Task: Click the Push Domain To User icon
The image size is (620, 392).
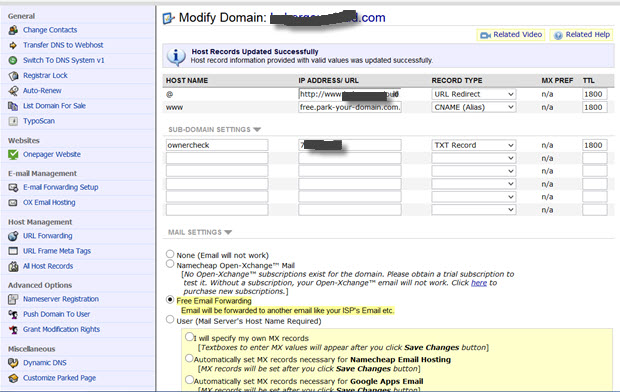Action: [x=13, y=314]
